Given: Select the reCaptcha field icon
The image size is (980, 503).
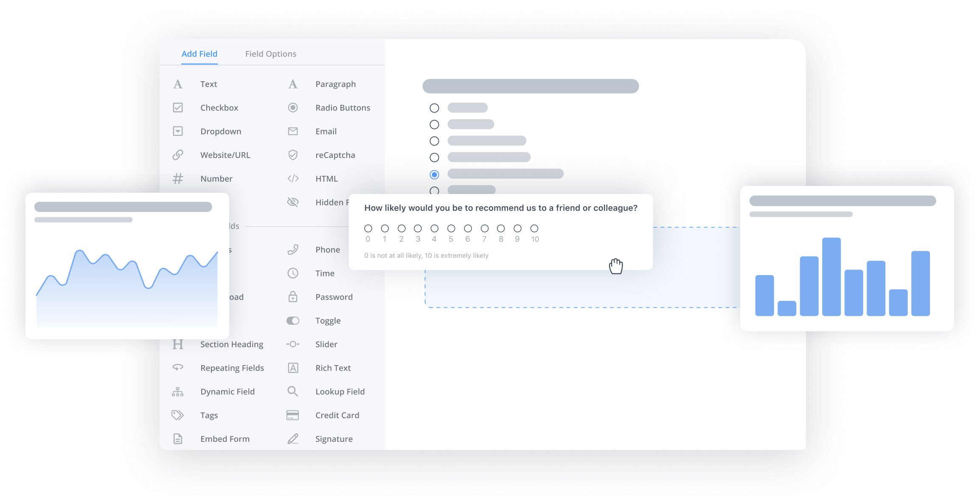Looking at the screenshot, I should tap(293, 155).
